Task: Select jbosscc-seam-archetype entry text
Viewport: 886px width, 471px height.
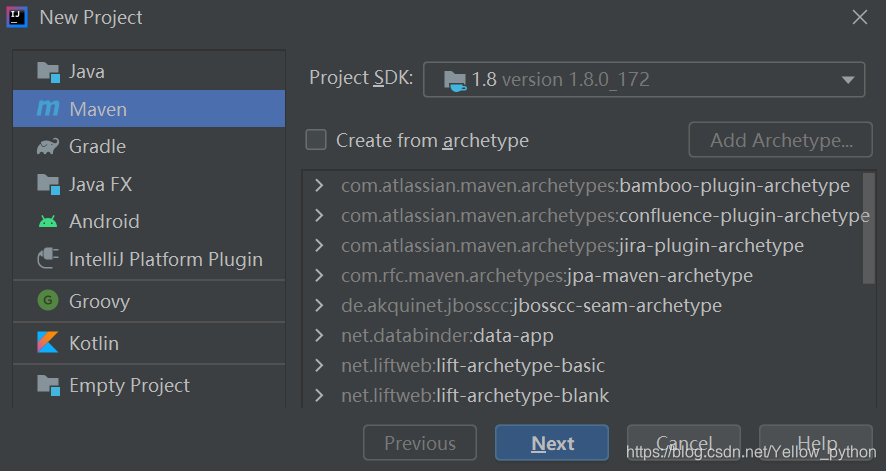Action: click(532, 306)
